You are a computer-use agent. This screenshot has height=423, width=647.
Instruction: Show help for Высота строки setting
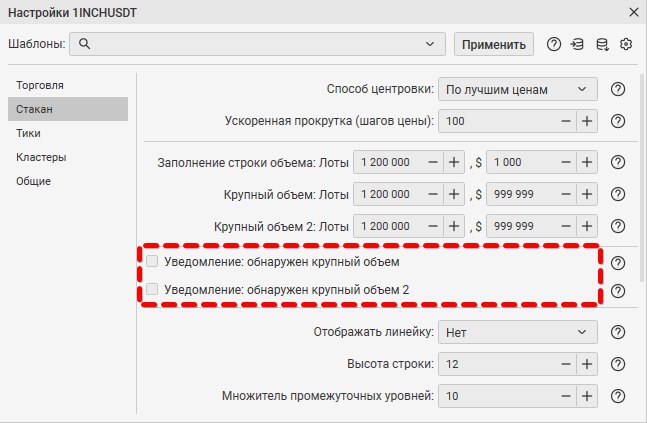pyautogui.click(x=618, y=365)
